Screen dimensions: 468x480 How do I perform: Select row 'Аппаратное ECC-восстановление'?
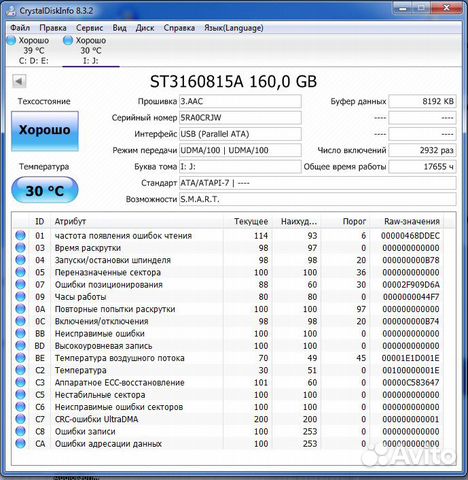(x=228, y=382)
